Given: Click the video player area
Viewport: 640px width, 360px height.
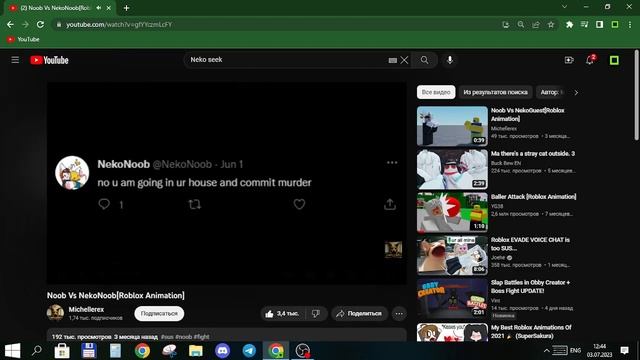Looking at the screenshot, I should point(227,183).
